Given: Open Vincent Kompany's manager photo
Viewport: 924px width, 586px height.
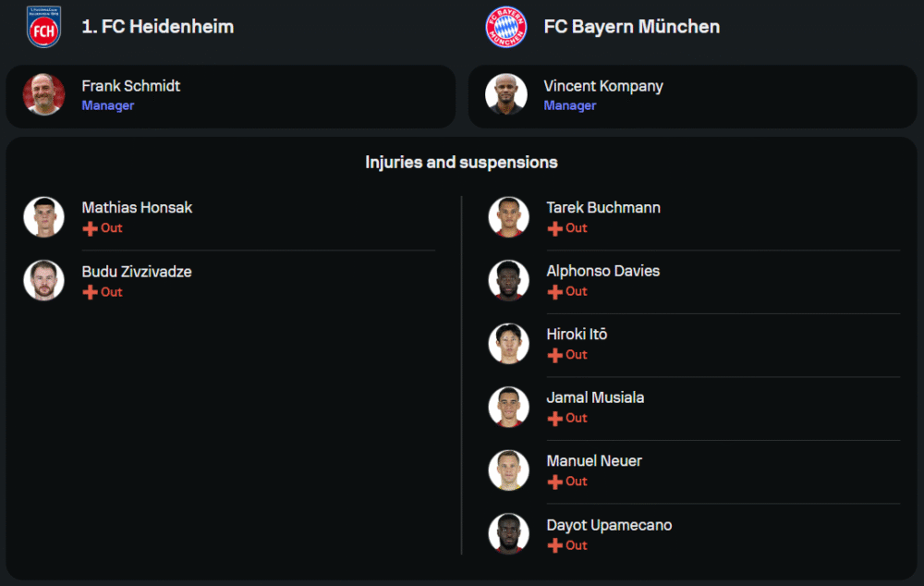Looking at the screenshot, I should [x=506, y=94].
